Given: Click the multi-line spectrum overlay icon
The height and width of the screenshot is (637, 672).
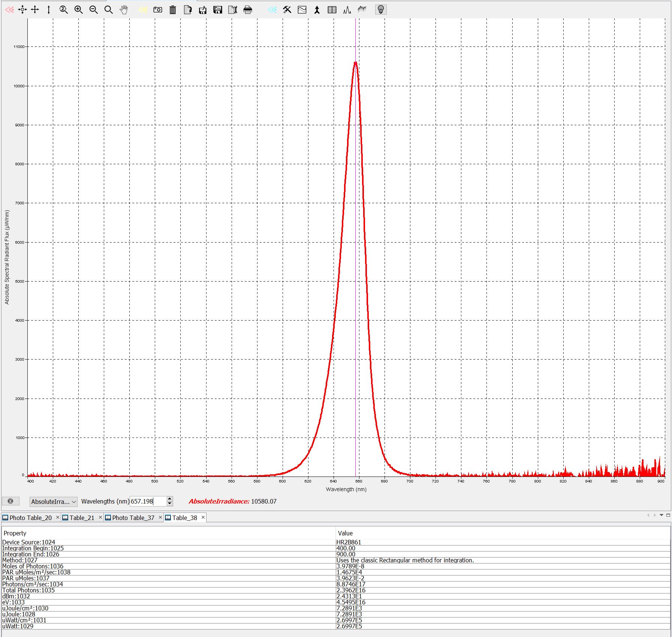Looking at the screenshot, I should click(x=362, y=10).
